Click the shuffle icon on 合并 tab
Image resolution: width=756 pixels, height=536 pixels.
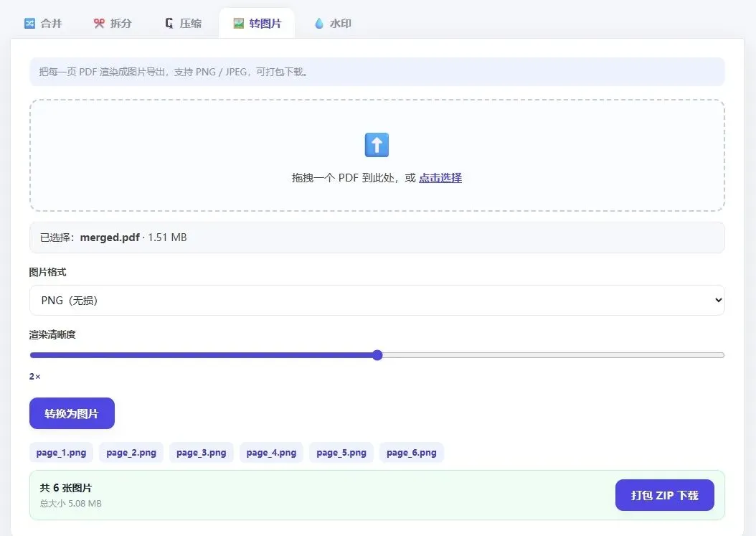click(30, 23)
